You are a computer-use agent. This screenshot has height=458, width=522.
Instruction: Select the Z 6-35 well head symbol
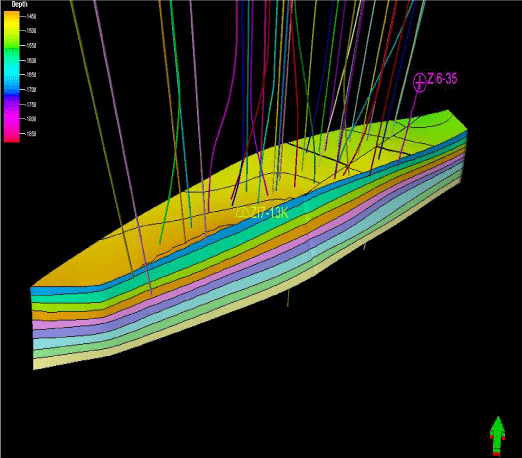tap(420, 82)
